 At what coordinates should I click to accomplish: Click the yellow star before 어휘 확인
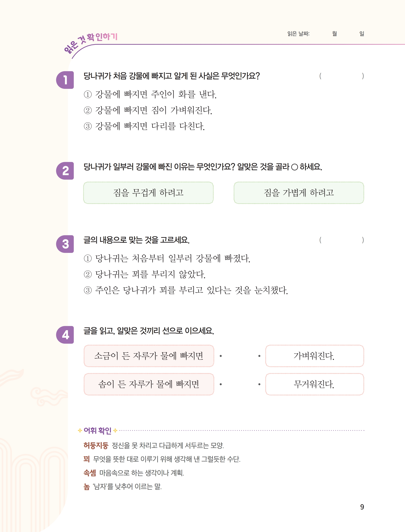(x=80, y=430)
